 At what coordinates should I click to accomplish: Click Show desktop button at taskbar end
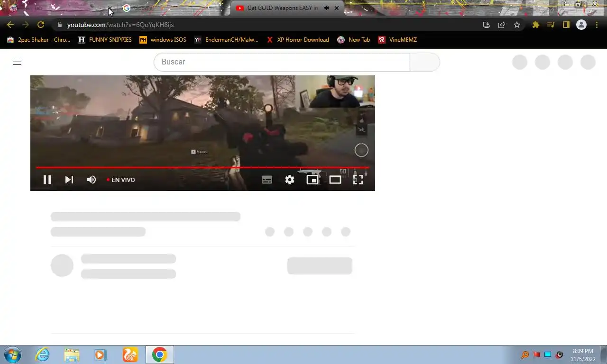603,355
